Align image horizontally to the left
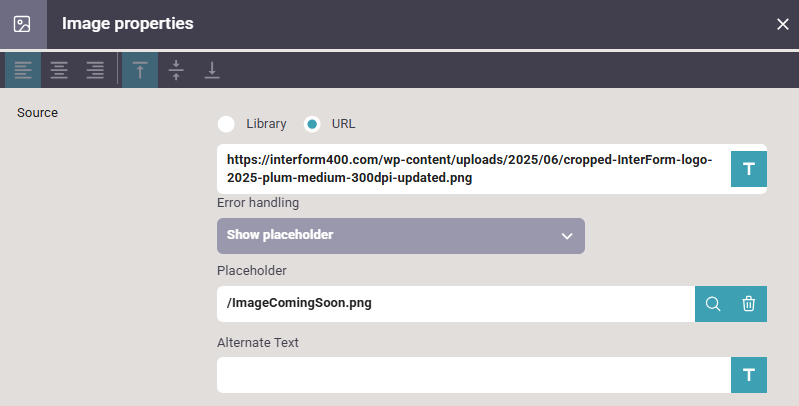The height and width of the screenshot is (406, 799). pos(23,70)
